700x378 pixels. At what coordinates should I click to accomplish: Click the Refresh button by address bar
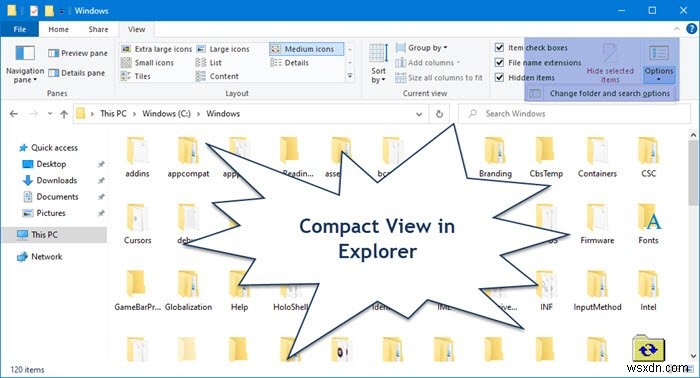pos(439,114)
